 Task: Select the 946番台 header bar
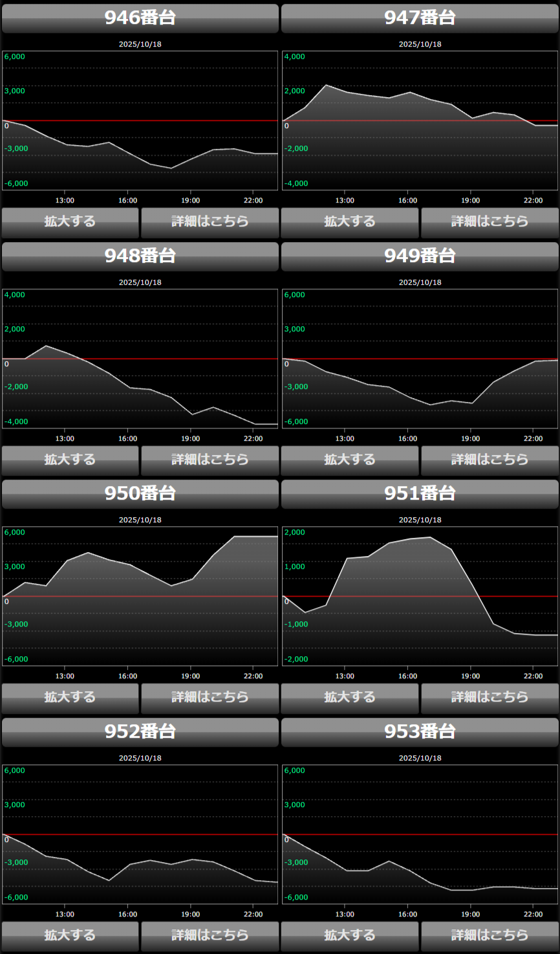[x=140, y=18]
